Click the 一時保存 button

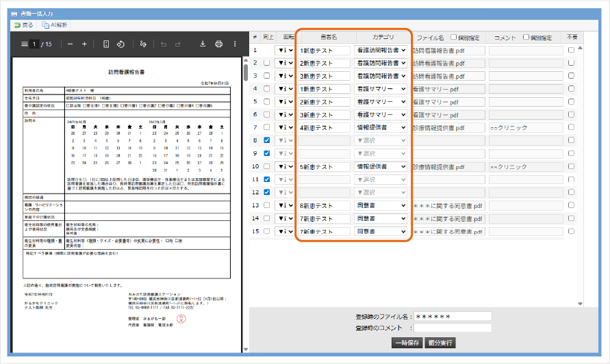click(407, 342)
